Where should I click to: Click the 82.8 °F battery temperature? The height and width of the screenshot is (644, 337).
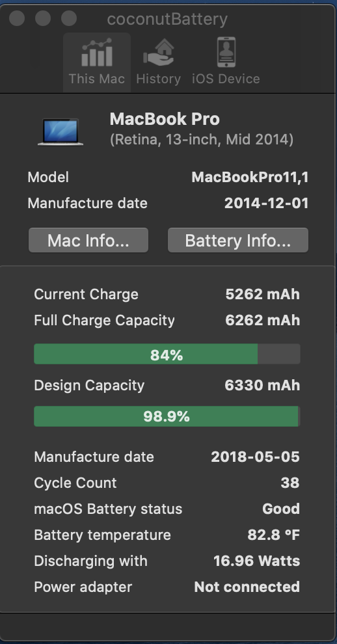274,535
